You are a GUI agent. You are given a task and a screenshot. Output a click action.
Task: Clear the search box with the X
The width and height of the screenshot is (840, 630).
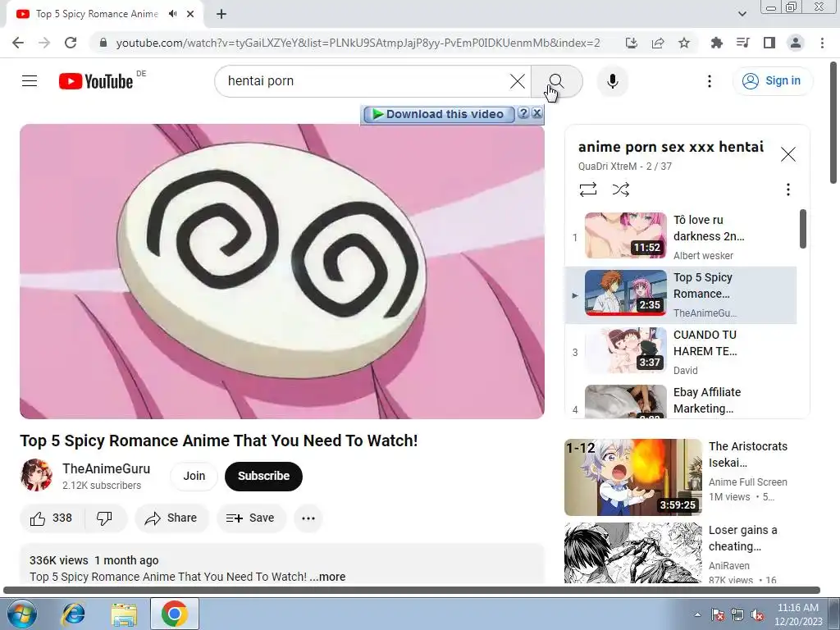click(x=518, y=81)
